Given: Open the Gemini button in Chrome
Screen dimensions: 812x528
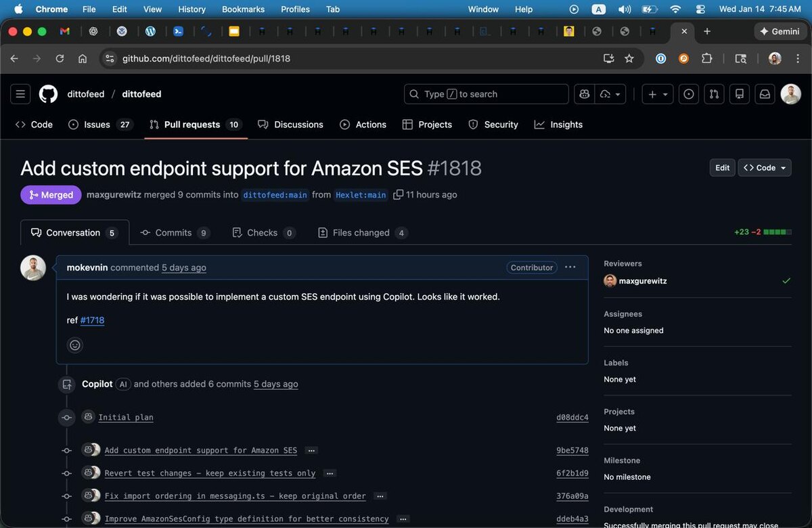Looking at the screenshot, I should tap(780, 31).
